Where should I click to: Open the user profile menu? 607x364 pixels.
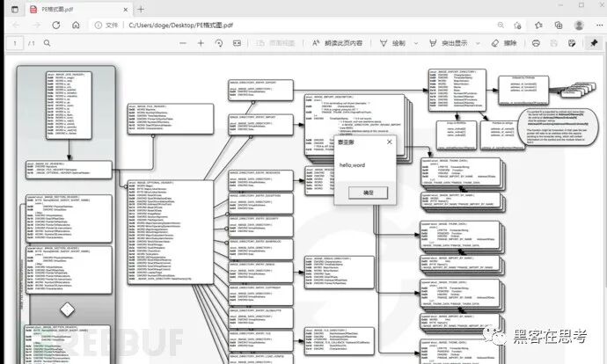pyautogui.click(x=579, y=25)
